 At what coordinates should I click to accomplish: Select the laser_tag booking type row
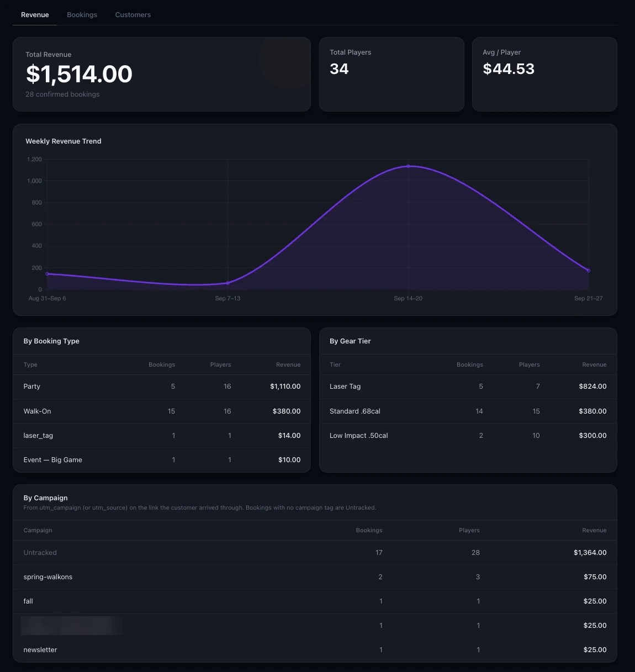(x=162, y=436)
